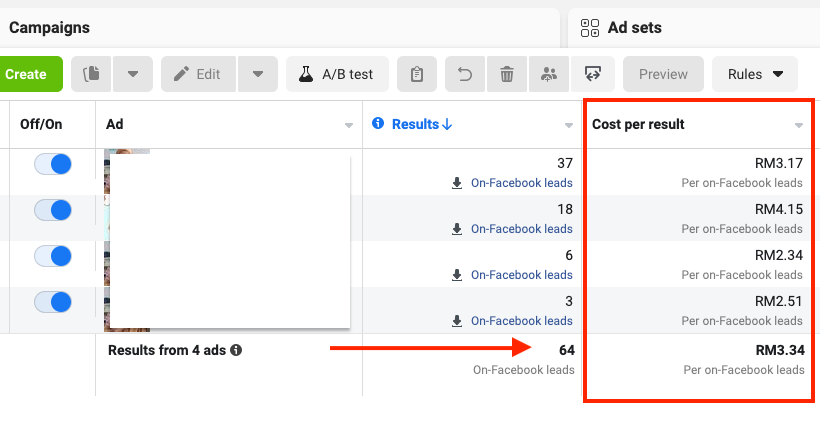Toggle off the ad with 3 results
Viewport: 820px width, 432px height.
point(53,302)
